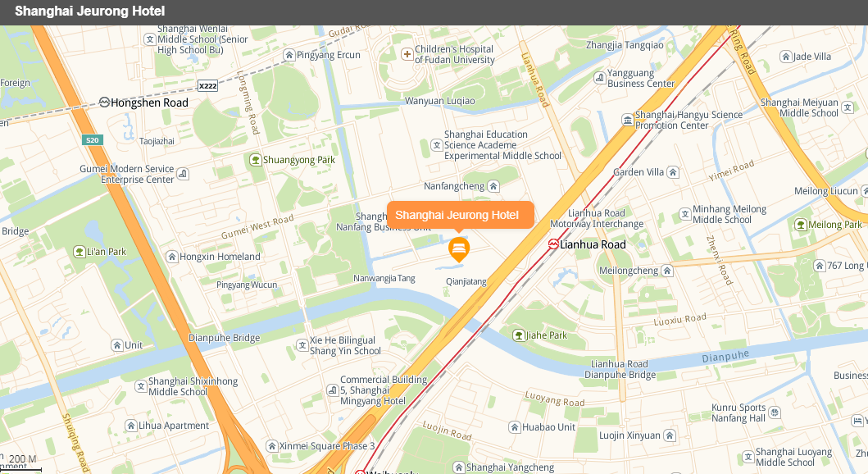Click the orange hotel bed marker pin
The height and width of the screenshot is (474, 868).
tap(459, 249)
